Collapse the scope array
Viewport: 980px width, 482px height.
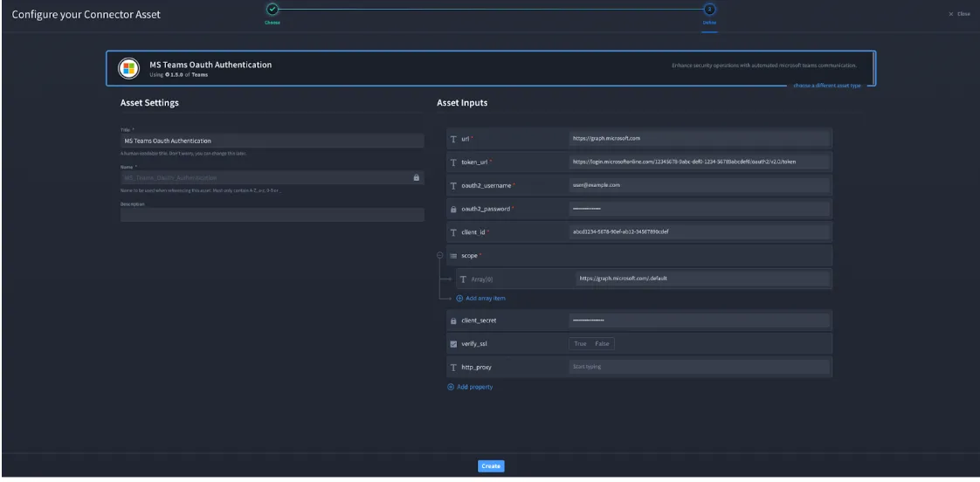440,255
